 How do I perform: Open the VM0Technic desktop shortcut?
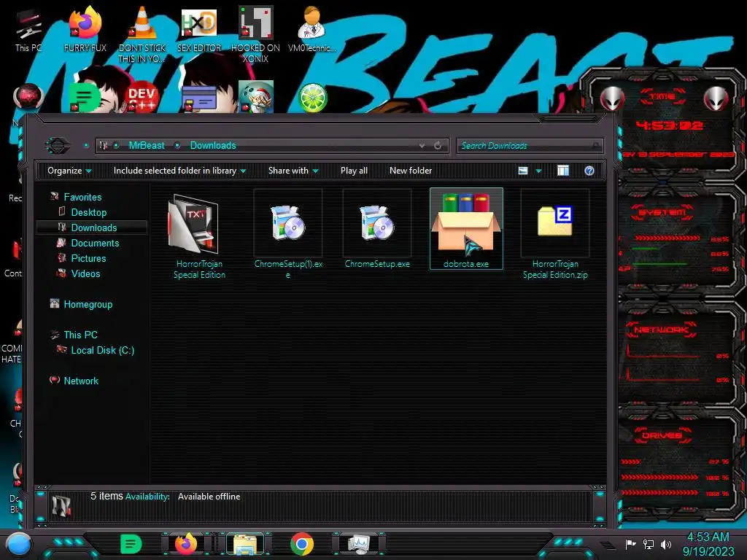click(312, 29)
